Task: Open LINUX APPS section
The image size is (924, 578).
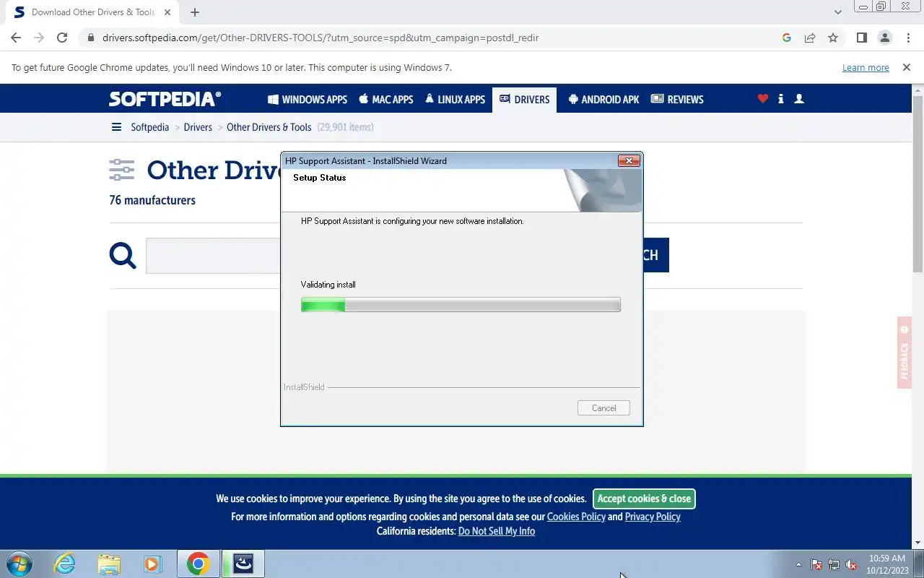Action: 455,100
